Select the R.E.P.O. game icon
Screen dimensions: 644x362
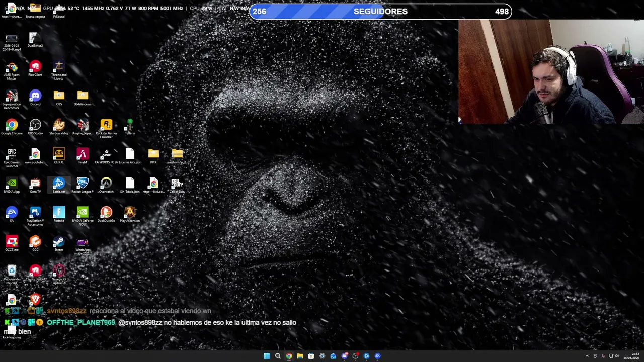click(x=59, y=156)
